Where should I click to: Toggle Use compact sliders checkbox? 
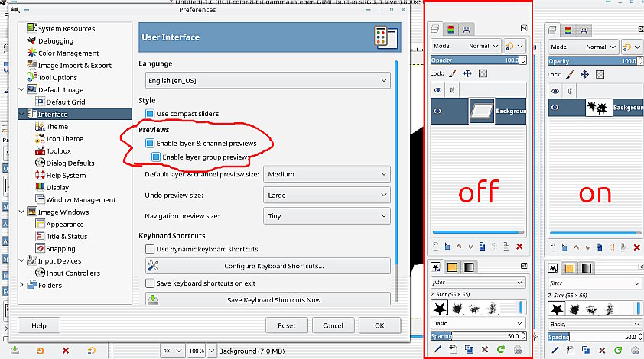tap(150, 114)
